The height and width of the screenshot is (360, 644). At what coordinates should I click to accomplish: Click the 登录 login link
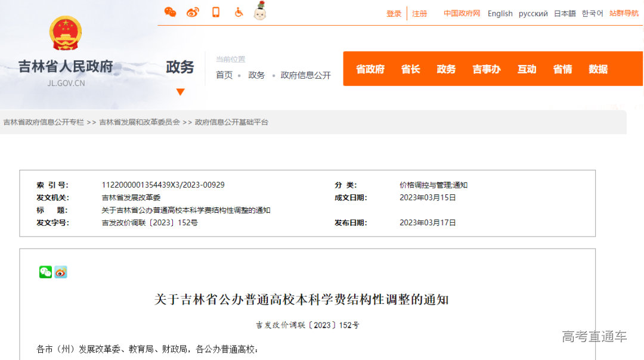393,13
